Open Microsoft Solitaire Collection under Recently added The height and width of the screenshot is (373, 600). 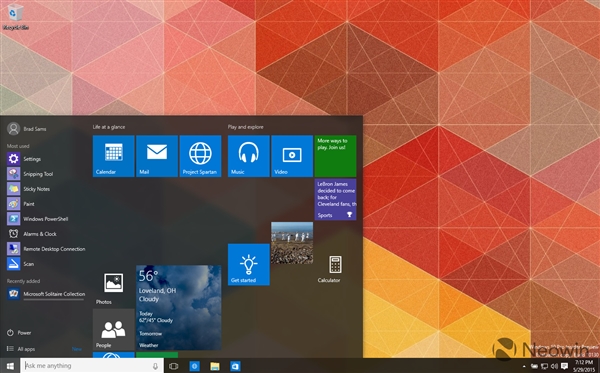click(x=46, y=294)
